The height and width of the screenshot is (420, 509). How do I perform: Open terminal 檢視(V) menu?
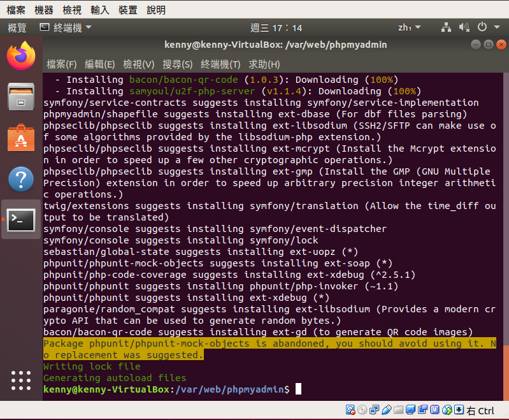(x=139, y=64)
